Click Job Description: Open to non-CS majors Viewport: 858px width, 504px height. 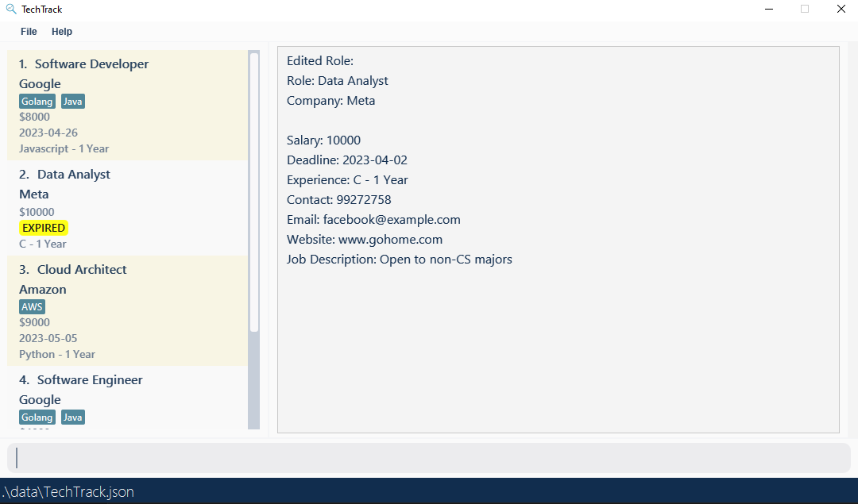[x=400, y=259]
